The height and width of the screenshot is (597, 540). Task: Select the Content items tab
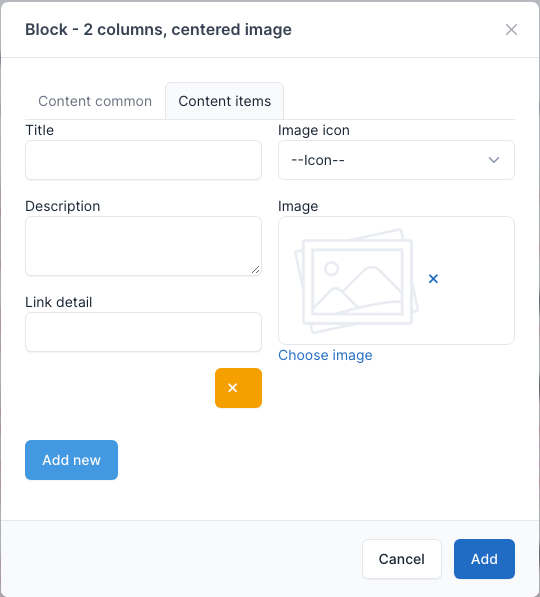(225, 101)
